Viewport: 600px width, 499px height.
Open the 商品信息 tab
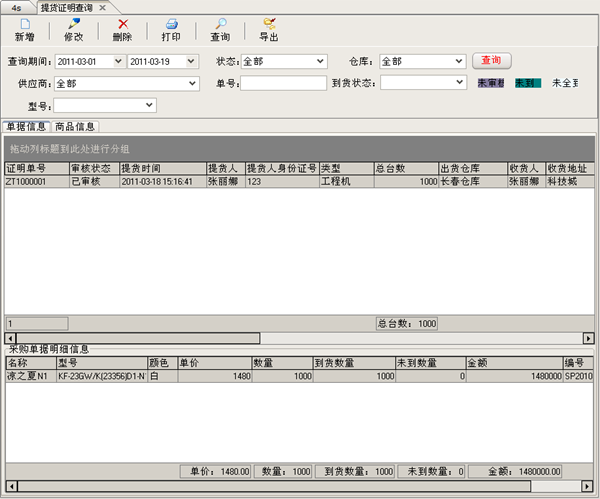click(75, 127)
